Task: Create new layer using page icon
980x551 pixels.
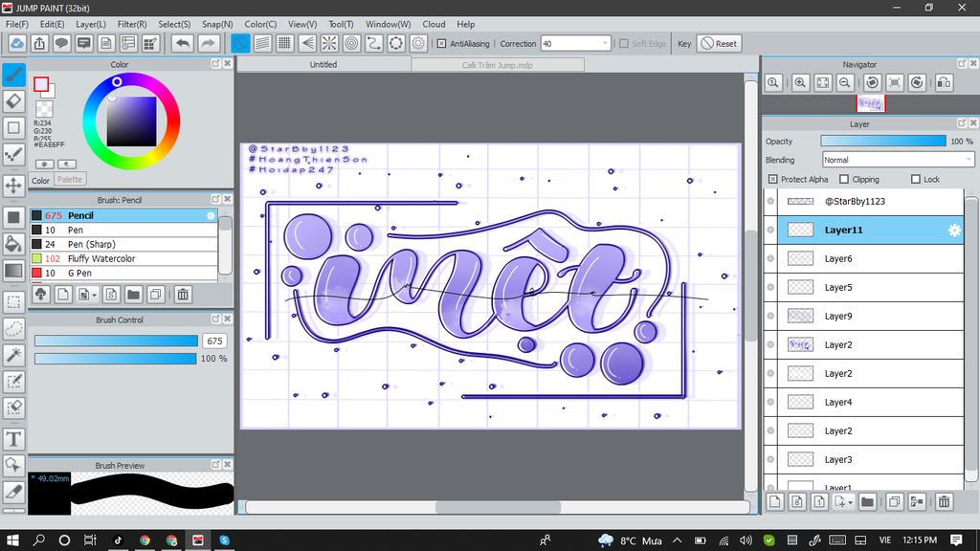Action: click(x=775, y=501)
